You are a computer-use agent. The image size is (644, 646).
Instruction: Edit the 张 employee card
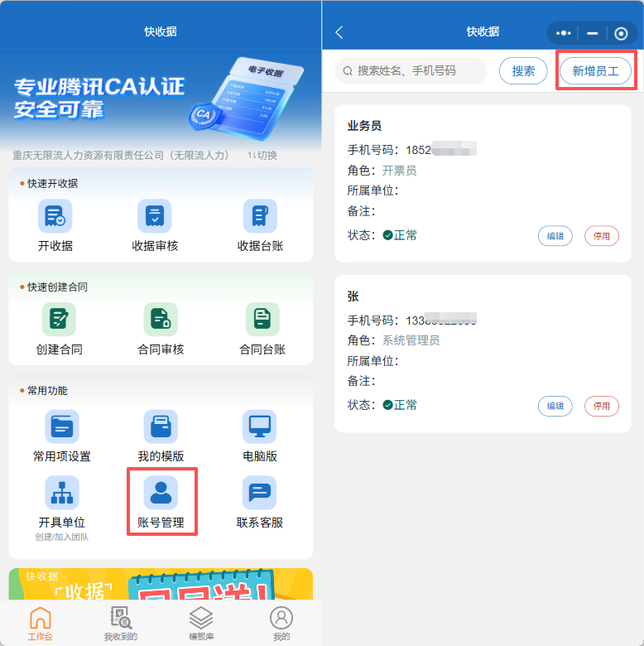(x=555, y=406)
